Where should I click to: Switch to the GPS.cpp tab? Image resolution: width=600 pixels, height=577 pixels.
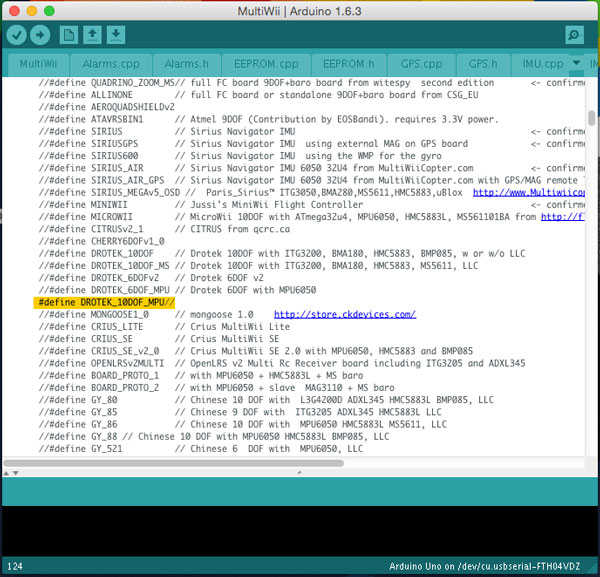(x=422, y=64)
